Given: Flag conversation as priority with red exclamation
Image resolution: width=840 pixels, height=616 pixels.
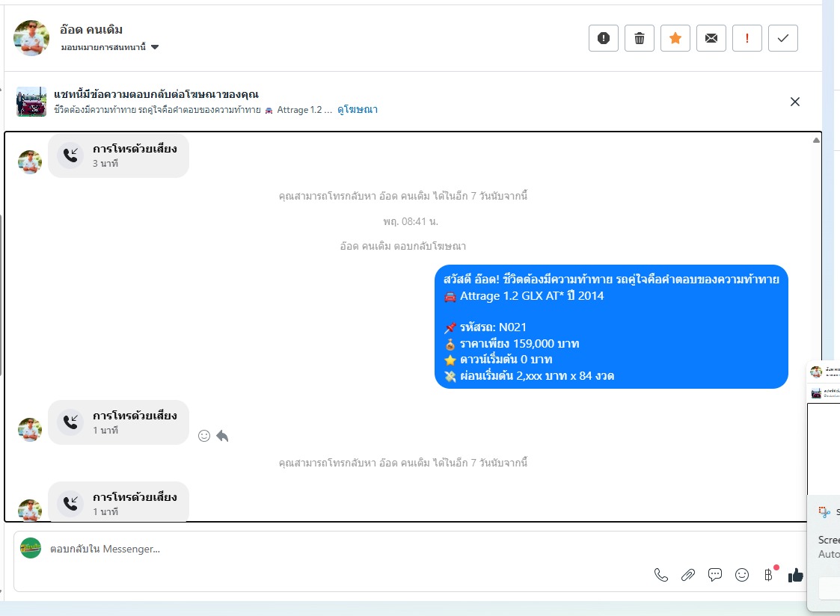Looking at the screenshot, I should coord(747,38).
